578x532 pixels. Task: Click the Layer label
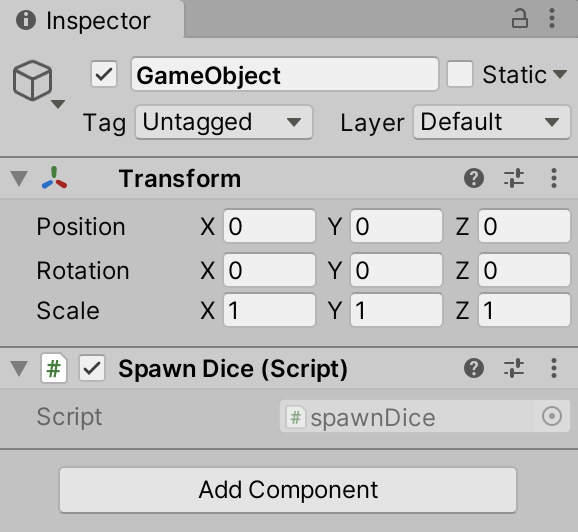pyautogui.click(x=372, y=123)
